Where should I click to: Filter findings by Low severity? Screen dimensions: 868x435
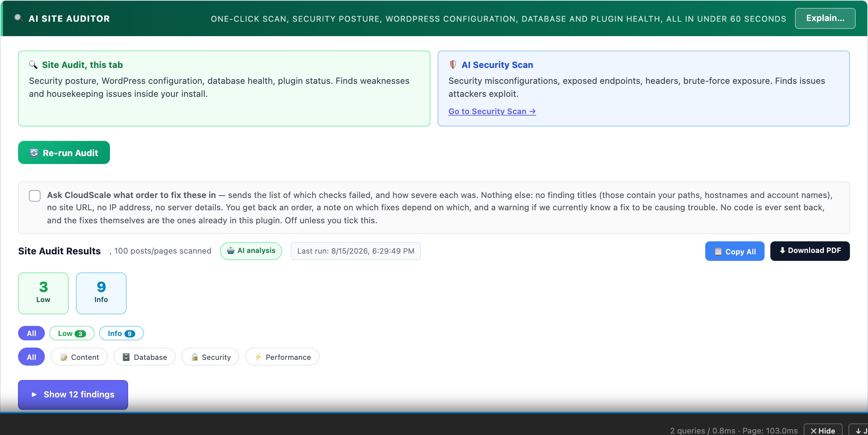(x=72, y=333)
